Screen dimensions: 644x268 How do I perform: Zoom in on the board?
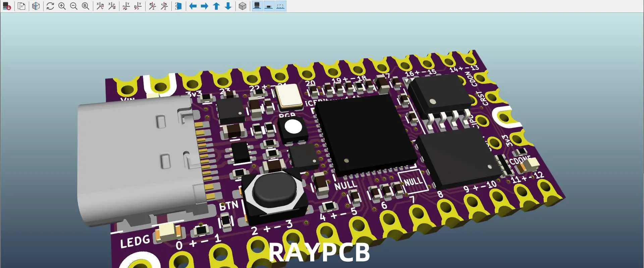(62, 6)
